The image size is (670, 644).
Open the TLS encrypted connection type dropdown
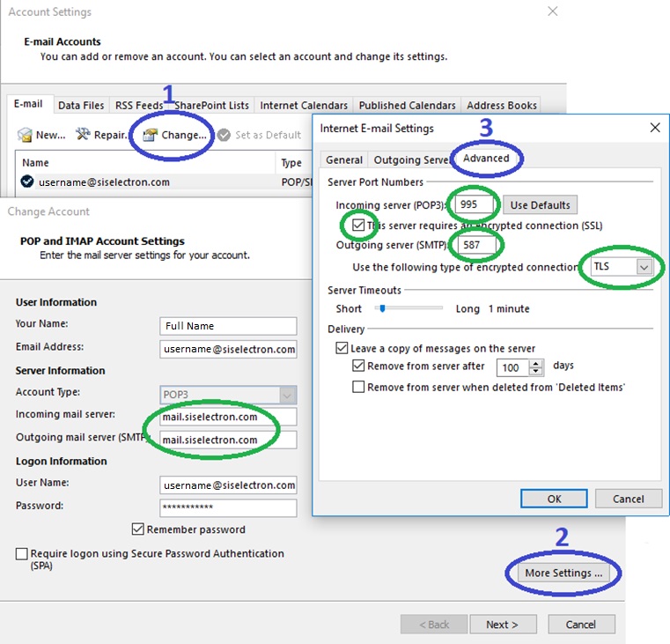tap(644, 267)
